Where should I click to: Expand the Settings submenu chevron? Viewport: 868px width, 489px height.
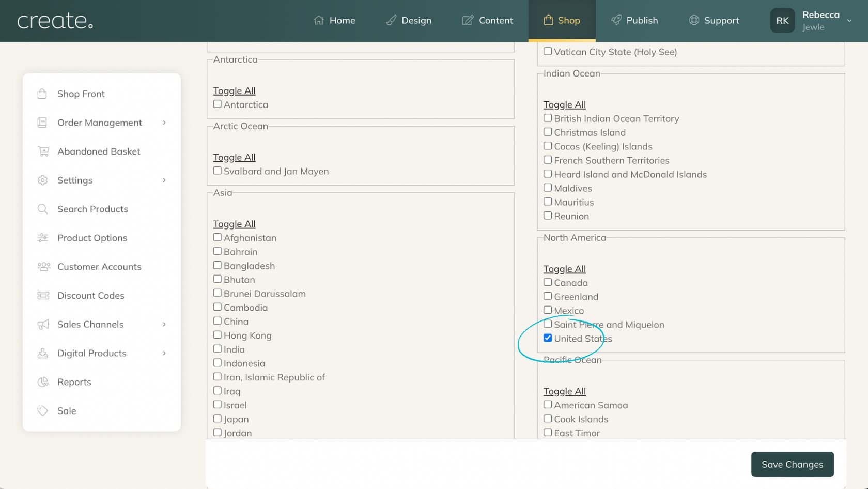[x=164, y=180]
